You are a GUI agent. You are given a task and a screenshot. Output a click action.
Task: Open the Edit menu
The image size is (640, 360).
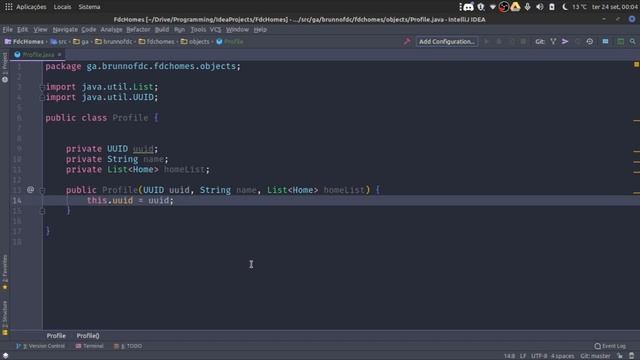pyautogui.click(x=22, y=29)
